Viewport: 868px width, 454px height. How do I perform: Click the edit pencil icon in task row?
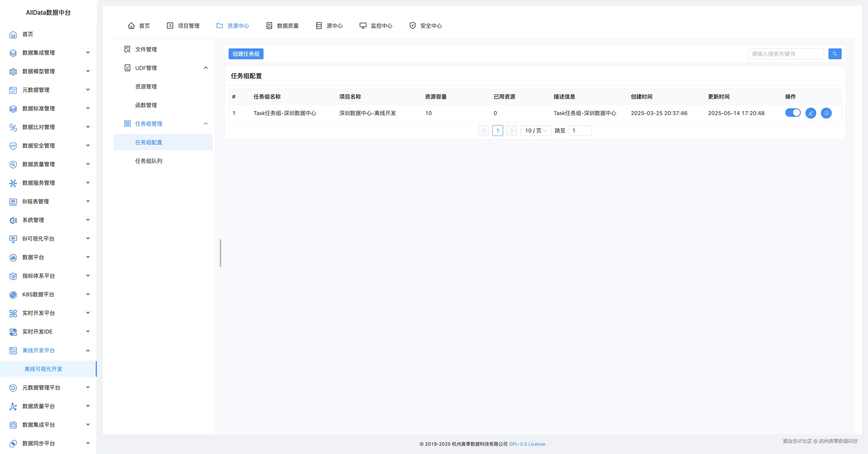click(x=810, y=113)
